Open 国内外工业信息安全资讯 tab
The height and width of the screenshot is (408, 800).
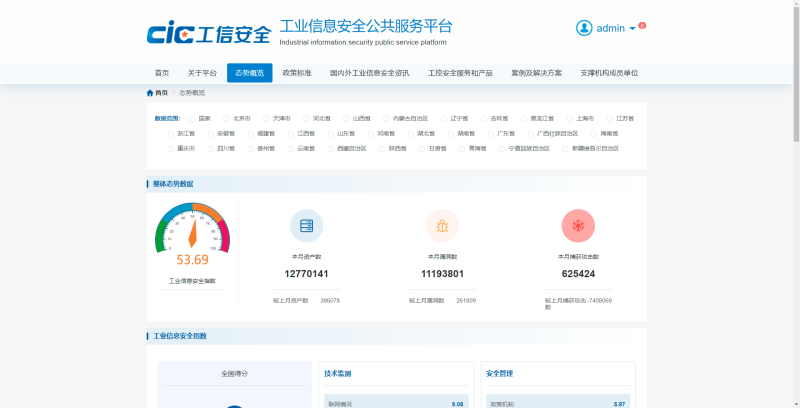[369, 73]
